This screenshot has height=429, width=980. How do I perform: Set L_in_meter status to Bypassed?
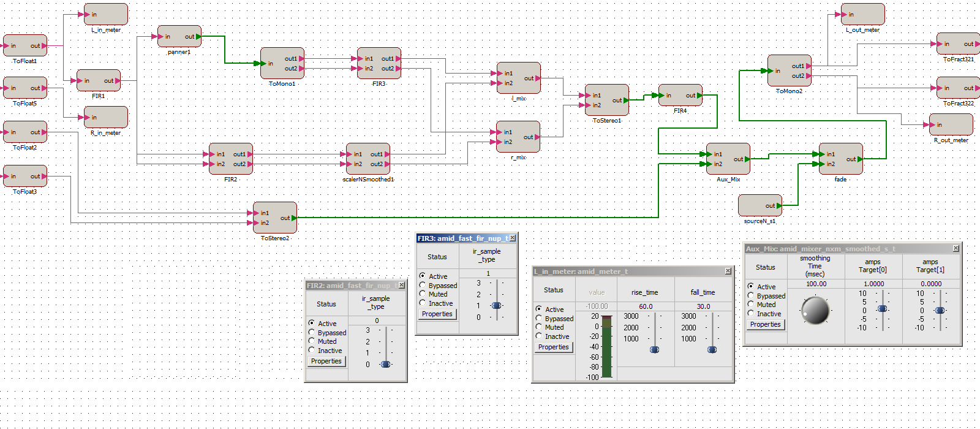(538, 319)
